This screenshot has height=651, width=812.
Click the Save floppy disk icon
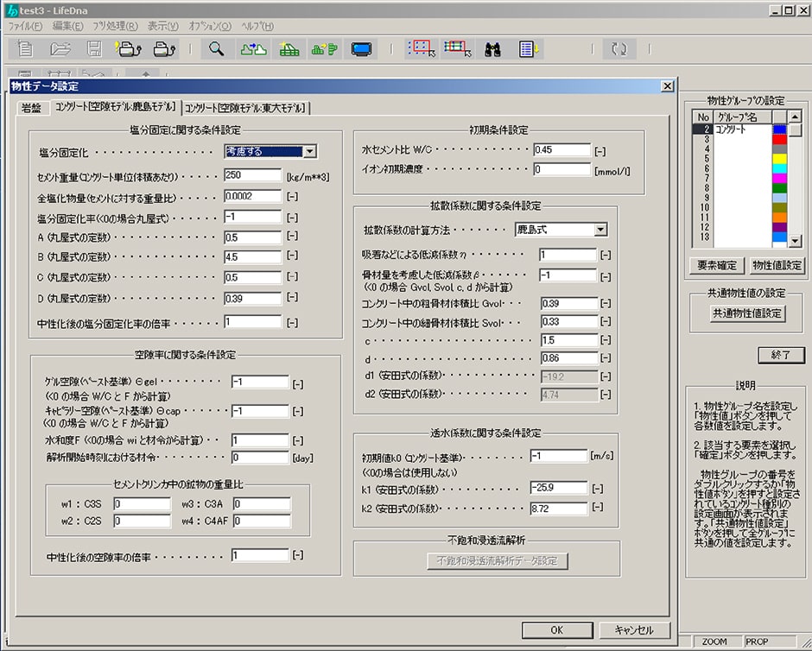click(94, 49)
